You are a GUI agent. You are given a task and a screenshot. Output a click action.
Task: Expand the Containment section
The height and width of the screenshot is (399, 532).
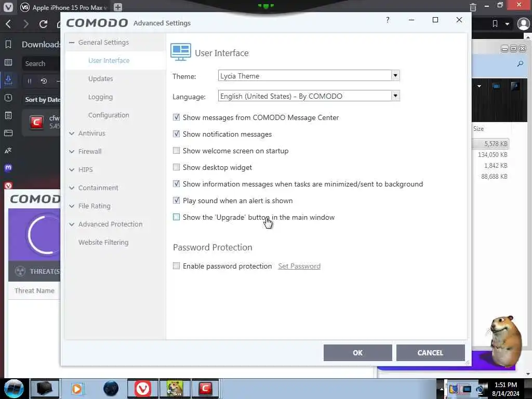coord(72,188)
